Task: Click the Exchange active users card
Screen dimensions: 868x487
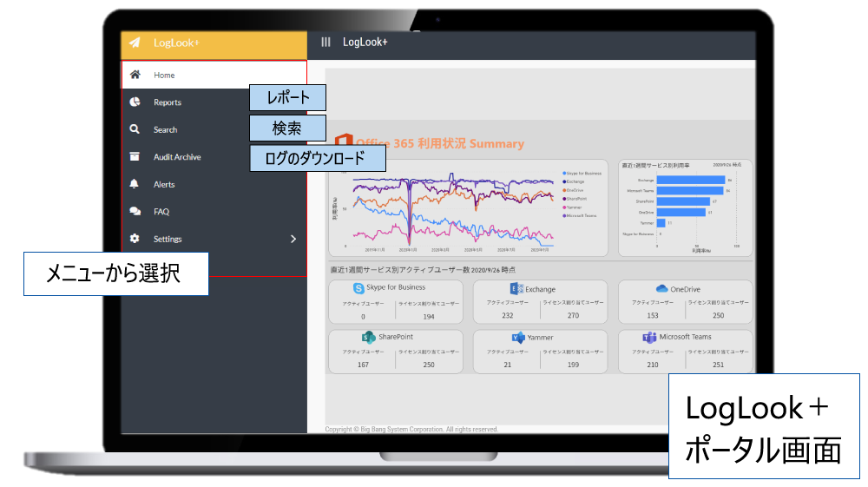Action: (540, 301)
